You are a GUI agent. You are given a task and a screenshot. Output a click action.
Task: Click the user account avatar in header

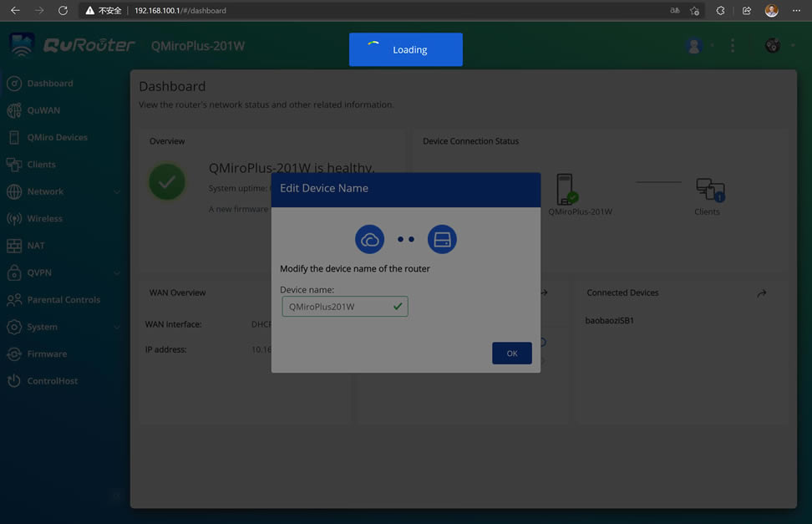tap(694, 46)
